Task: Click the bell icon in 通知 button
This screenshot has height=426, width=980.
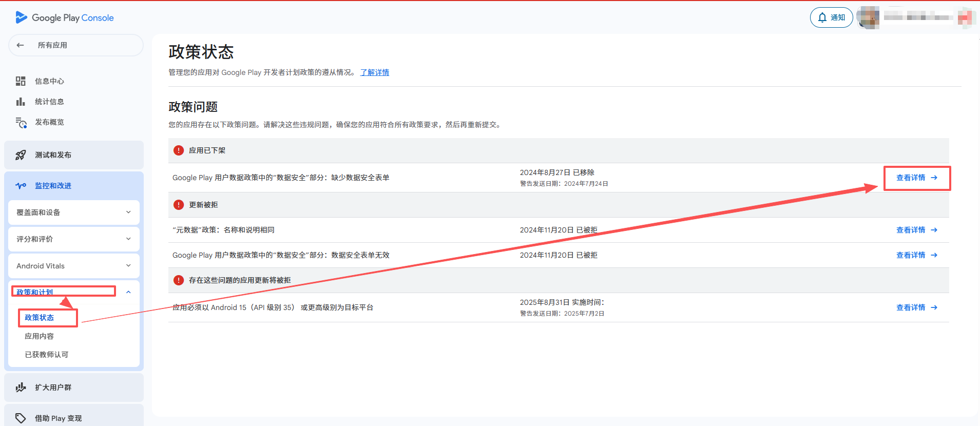Action: pyautogui.click(x=822, y=17)
